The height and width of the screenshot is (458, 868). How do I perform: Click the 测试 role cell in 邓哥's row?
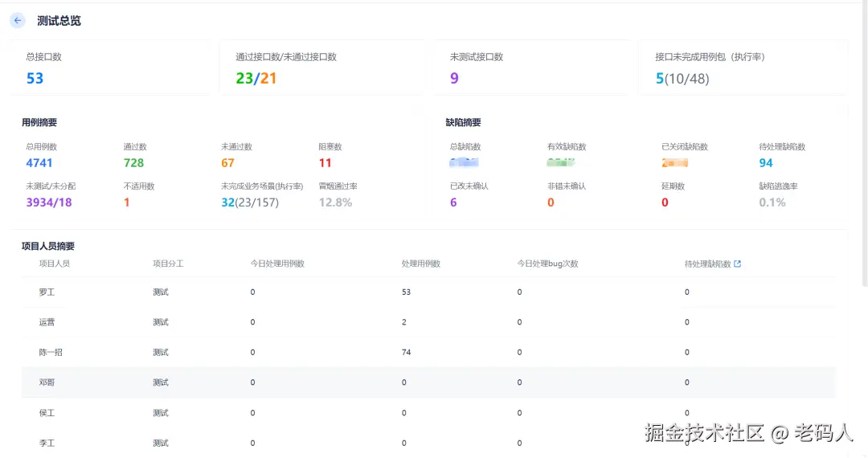tap(161, 382)
